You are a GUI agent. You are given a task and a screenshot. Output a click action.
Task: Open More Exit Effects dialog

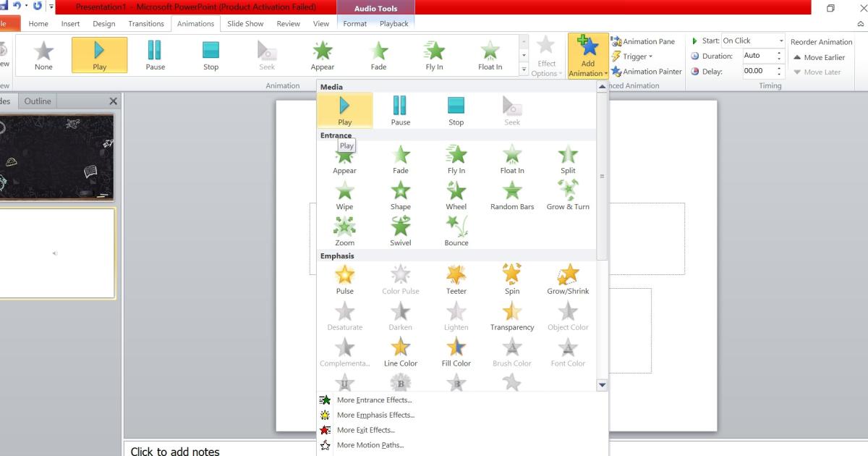pos(365,431)
